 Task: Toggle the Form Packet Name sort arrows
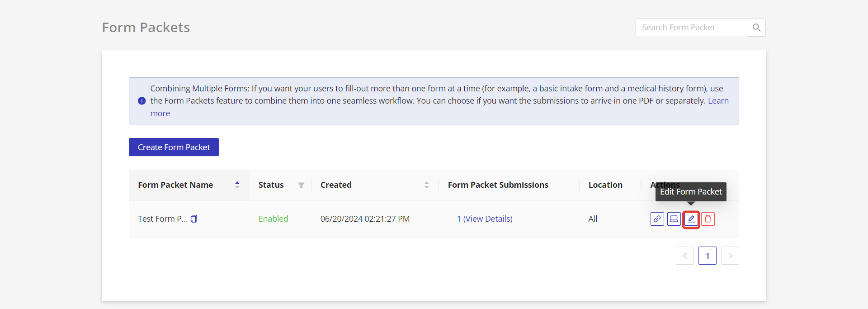(237, 185)
